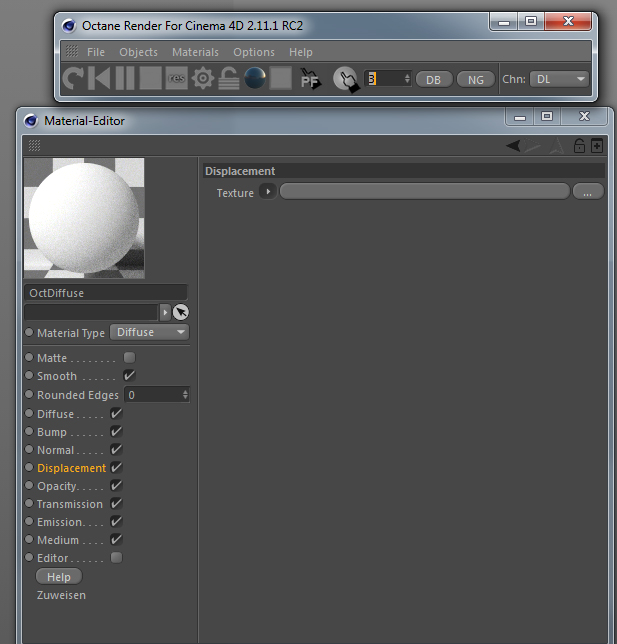Image resolution: width=617 pixels, height=644 pixels.
Task: Click the grip handle in Material-Editor toolbar
Action: click(x=35, y=145)
